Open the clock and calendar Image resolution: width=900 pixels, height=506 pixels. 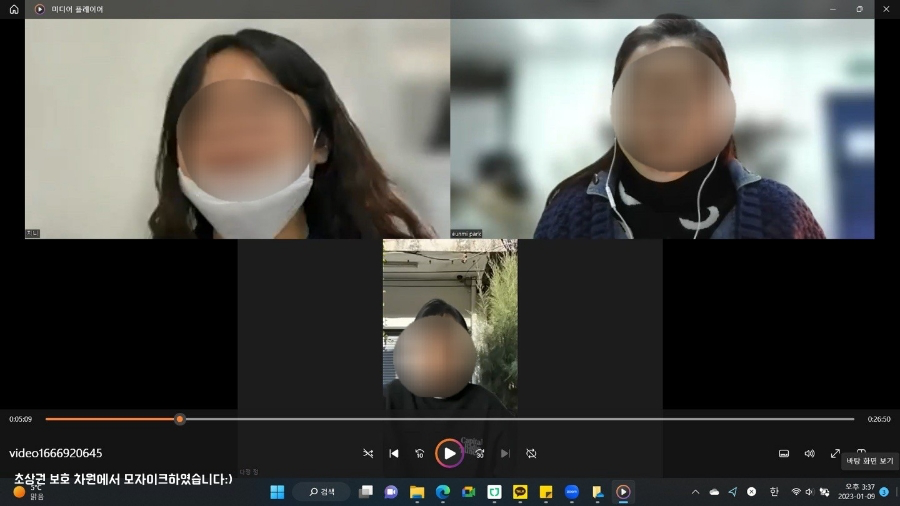coord(856,492)
